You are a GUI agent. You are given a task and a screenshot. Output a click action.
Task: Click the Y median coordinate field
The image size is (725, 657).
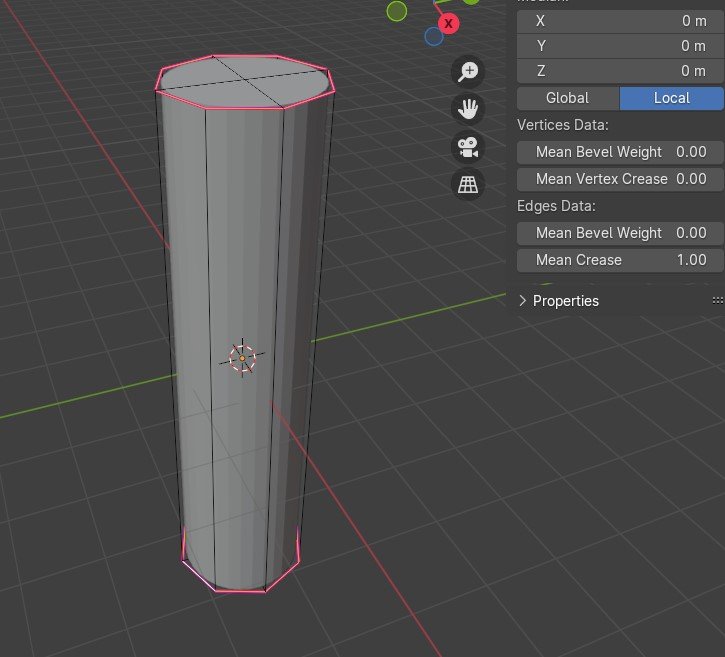619,46
